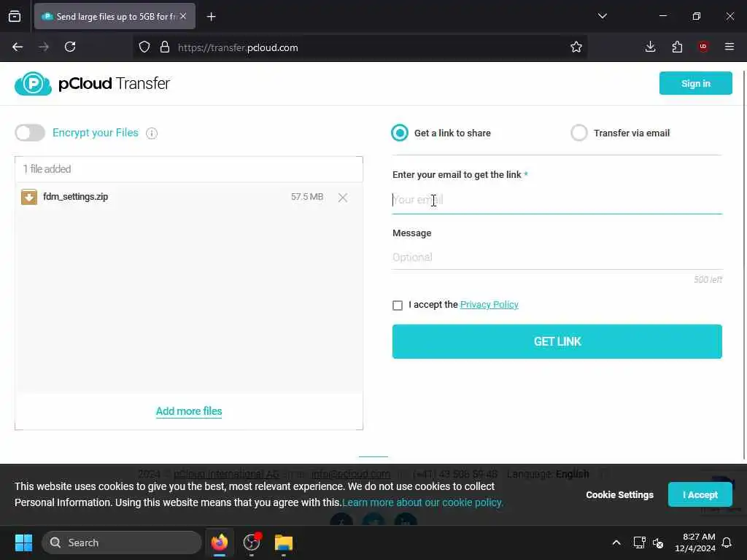Check the I accept the Privacy Policy box
This screenshot has height=560, width=747.
point(398,306)
